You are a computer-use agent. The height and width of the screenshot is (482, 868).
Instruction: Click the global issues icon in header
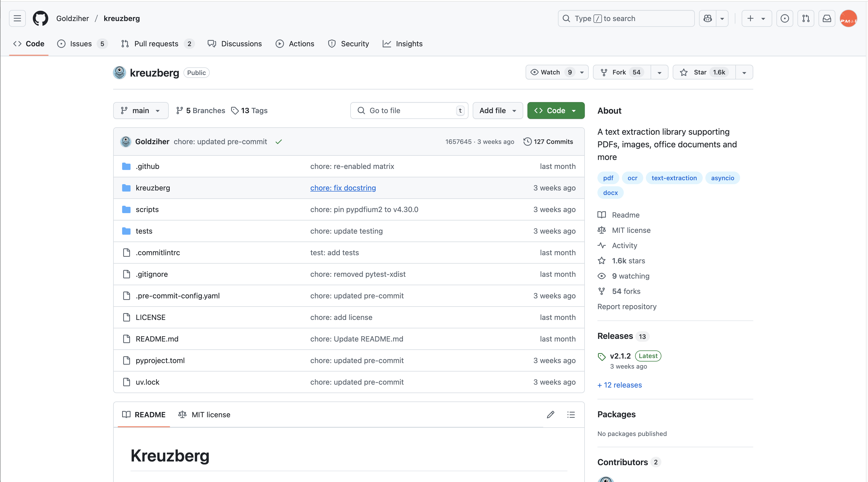[784, 18]
